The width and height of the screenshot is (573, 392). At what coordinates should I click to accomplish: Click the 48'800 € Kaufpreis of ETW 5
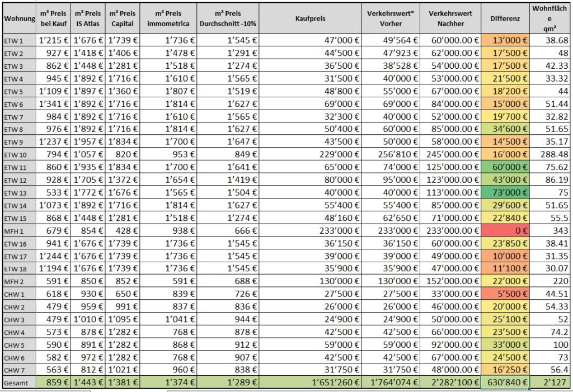pyautogui.click(x=310, y=91)
